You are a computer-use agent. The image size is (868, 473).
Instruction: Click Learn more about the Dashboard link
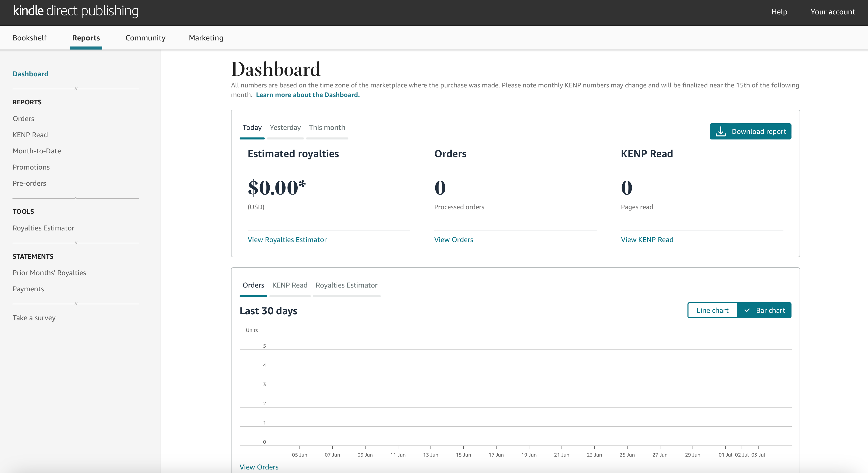click(308, 95)
